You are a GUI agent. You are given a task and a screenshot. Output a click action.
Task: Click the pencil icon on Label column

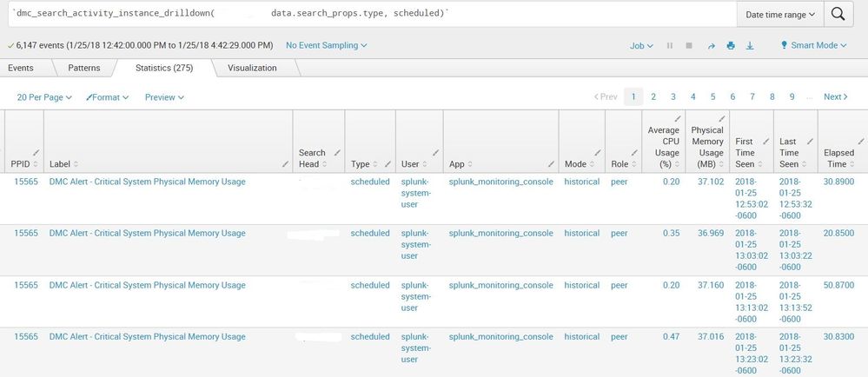tap(285, 163)
